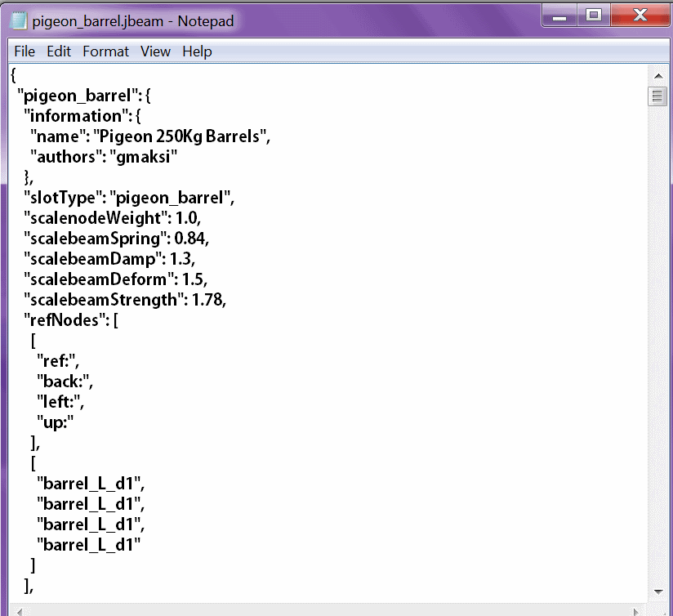Screen dimensions: 673x616
Task: Click the "authors": "gmaksi" line
Action: click(x=104, y=157)
